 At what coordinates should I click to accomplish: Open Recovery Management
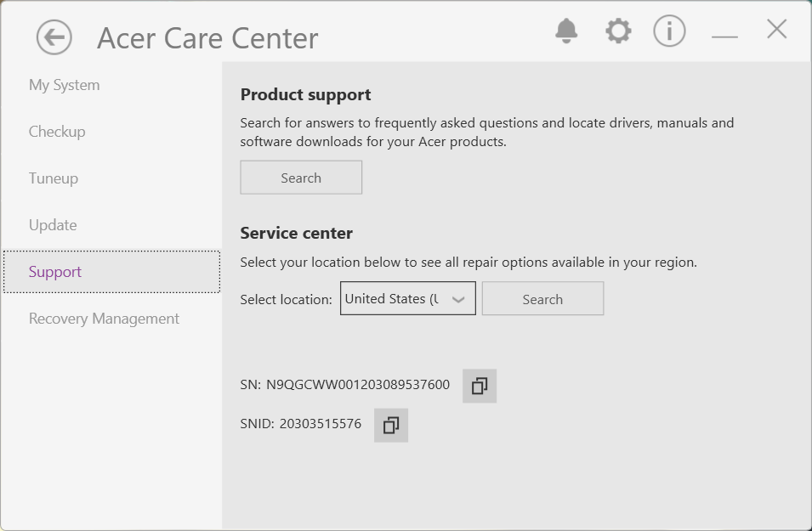(104, 319)
